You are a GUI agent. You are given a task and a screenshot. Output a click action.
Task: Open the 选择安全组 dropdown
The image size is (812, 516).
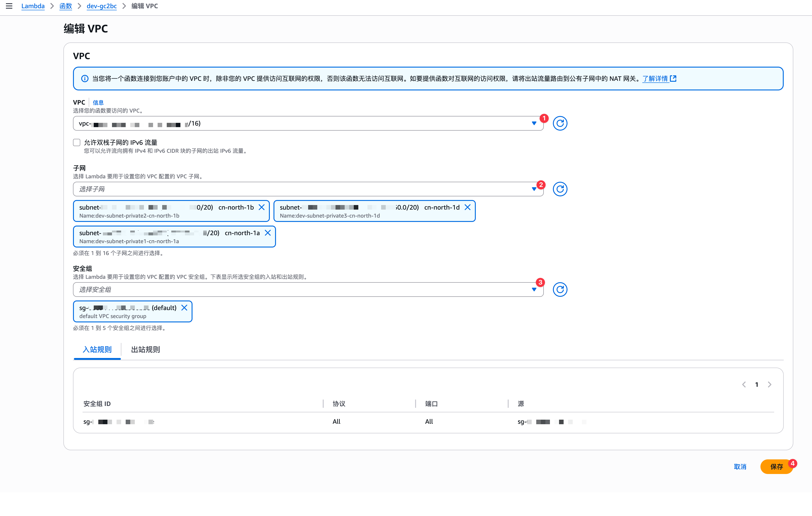pos(534,290)
